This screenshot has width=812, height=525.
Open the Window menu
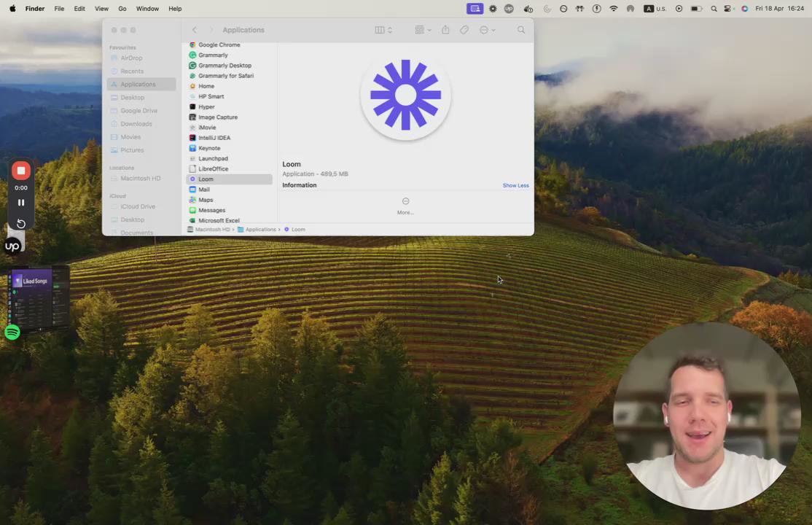click(x=147, y=8)
